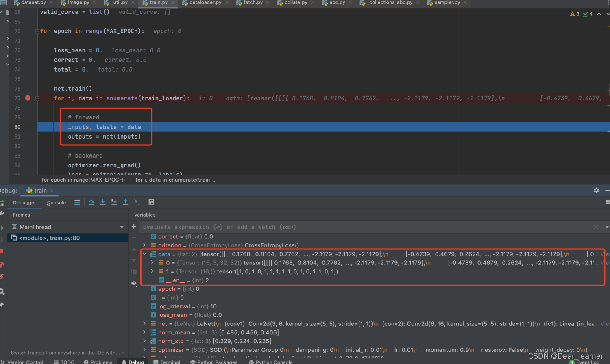Image resolution: width=610 pixels, height=364 pixels.
Task: Click Step Into My Code icon
Action: pos(114,202)
